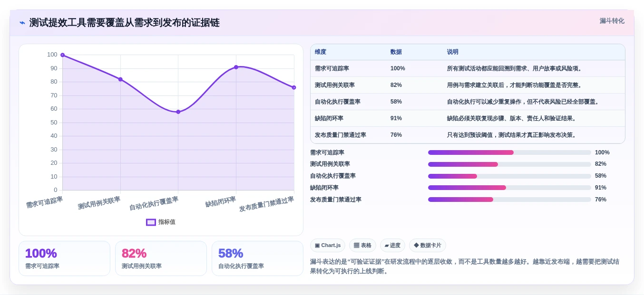Image resolution: width=644 pixels, height=295 pixels.
Task: Click the 91% label beside the progress bar
Action: 601,188
